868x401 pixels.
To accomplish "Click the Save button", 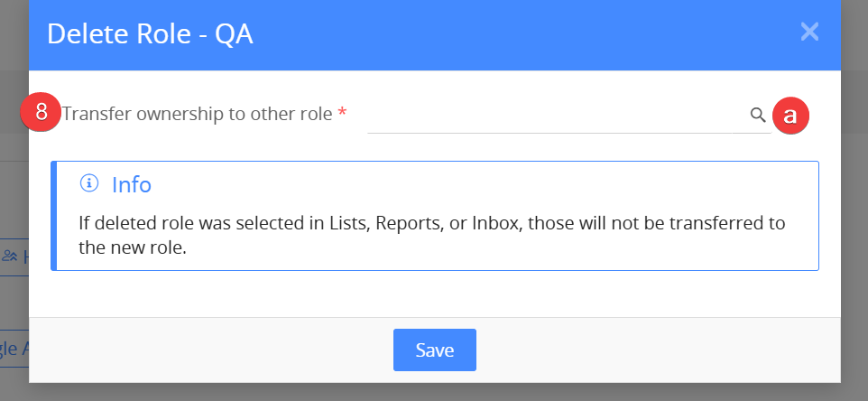I will 435,350.
